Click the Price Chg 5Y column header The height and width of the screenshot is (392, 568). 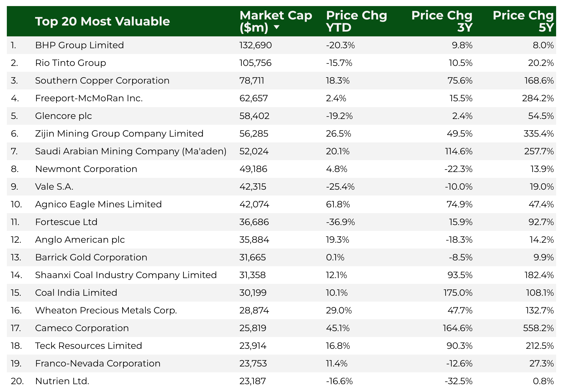[523, 21]
